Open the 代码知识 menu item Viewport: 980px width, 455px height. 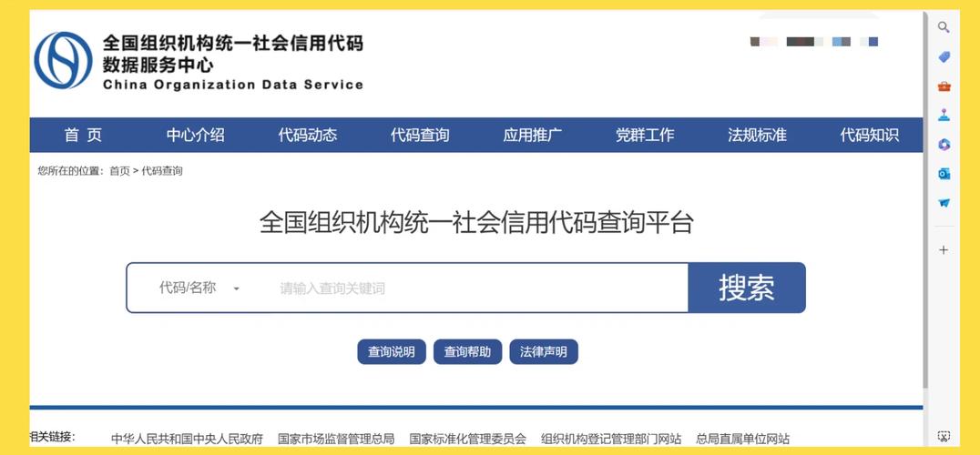tap(870, 135)
